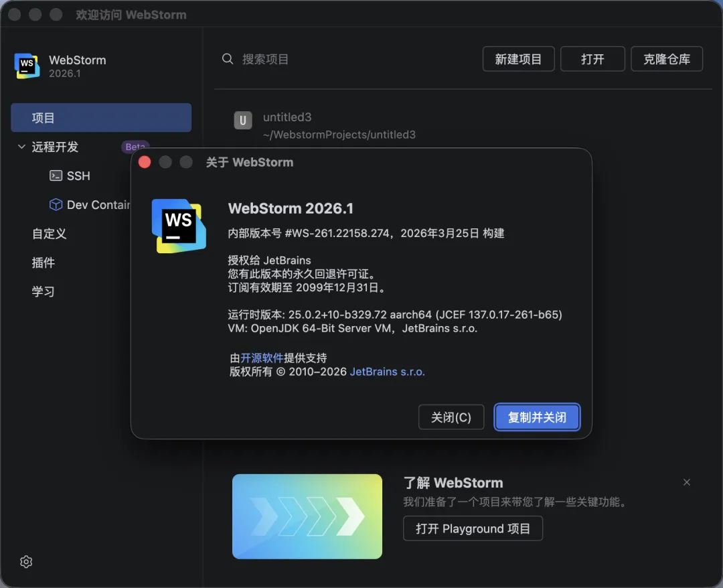723x588 pixels.
Task: Click WebStorm logo in About dialog
Action: point(178,226)
